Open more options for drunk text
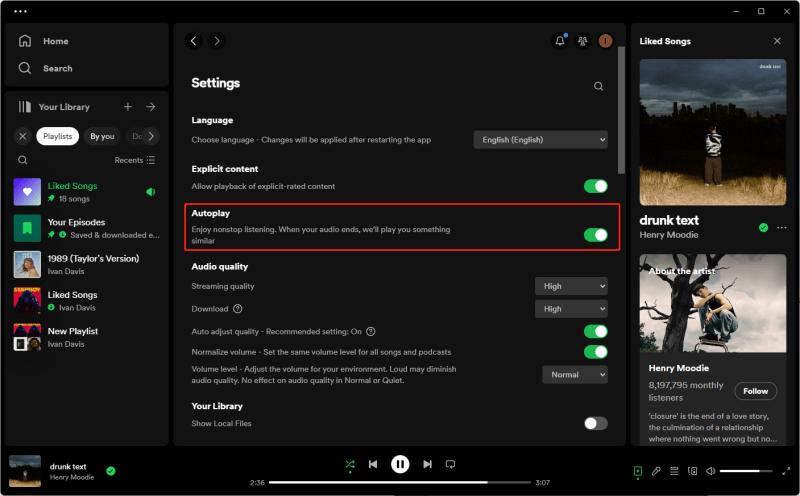This screenshot has height=496, width=800. [782, 228]
